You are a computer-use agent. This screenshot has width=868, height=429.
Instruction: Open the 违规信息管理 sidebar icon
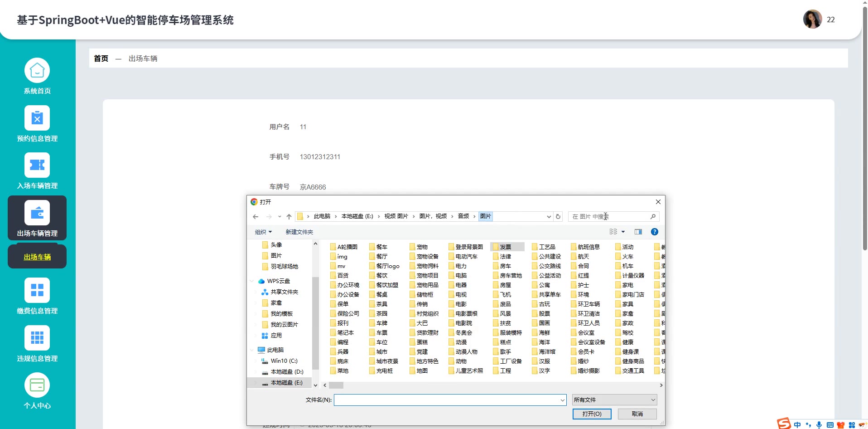point(37,338)
